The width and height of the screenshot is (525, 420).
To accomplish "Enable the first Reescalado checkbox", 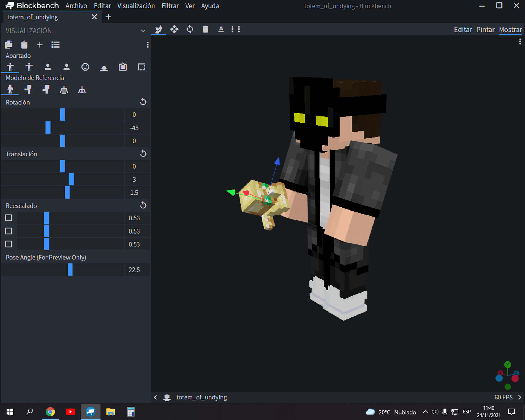I will click(9, 218).
